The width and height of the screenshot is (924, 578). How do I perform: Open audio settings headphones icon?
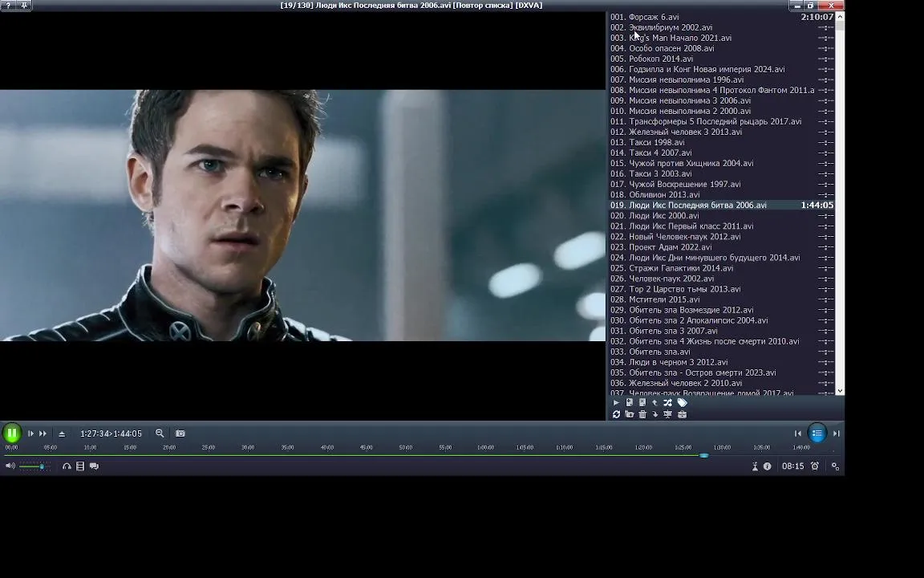point(67,466)
